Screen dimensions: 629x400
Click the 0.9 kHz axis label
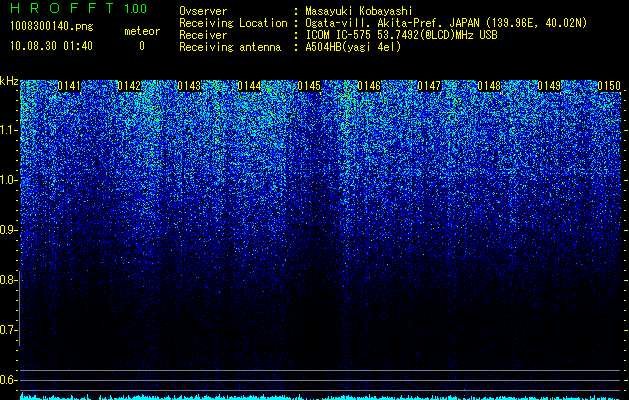pos(7,230)
